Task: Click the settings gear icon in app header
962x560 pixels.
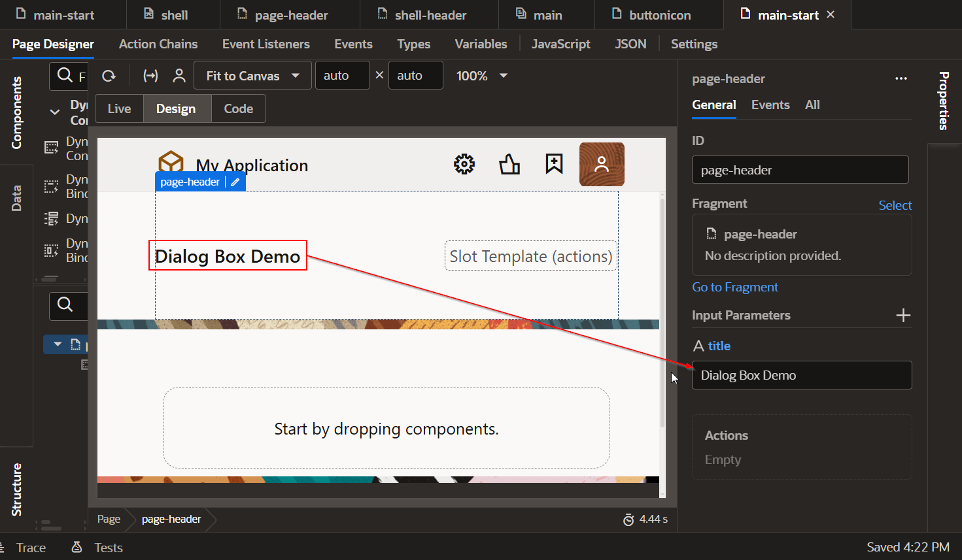Action: pos(464,164)
